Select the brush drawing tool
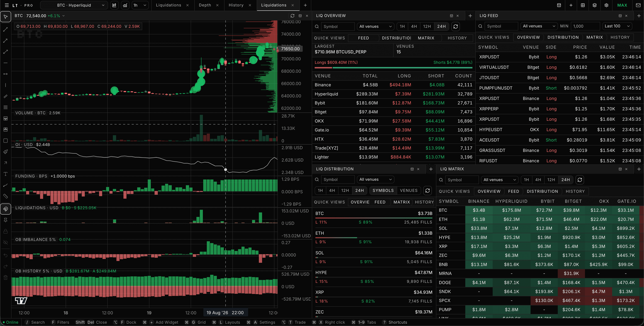The image size is (644, 326). tap(6, 152)
